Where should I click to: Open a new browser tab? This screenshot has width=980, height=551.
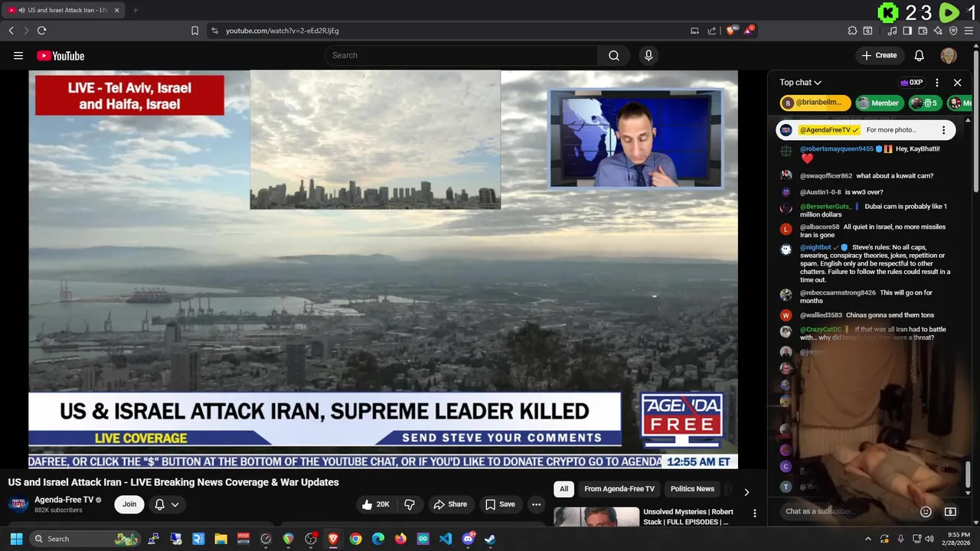point(136,10)
